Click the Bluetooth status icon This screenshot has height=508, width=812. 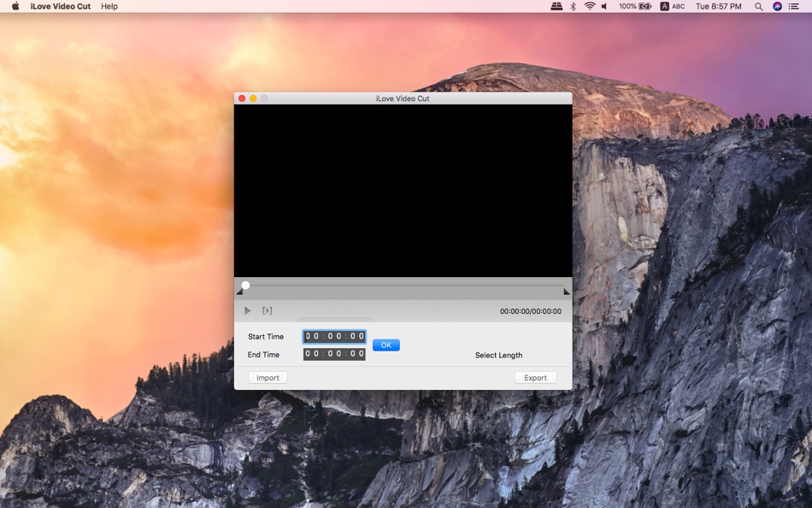(x=573, y=6)
